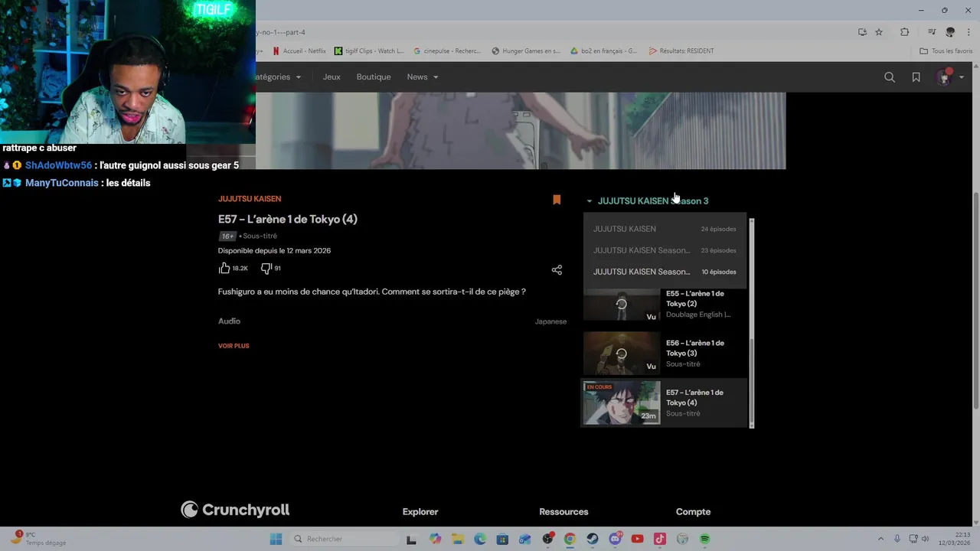Open dropdown arrow next to profile avatar
The height and width of the screenshot is (551, 980).
coord(962,77)
